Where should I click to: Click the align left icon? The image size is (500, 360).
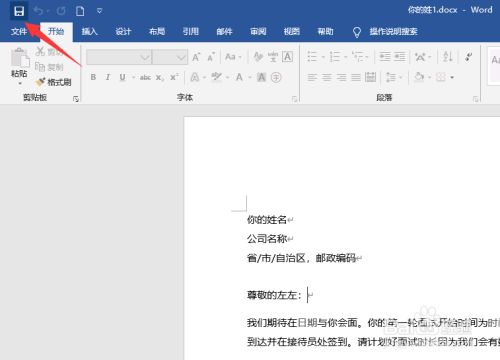[x=312, y=78]
